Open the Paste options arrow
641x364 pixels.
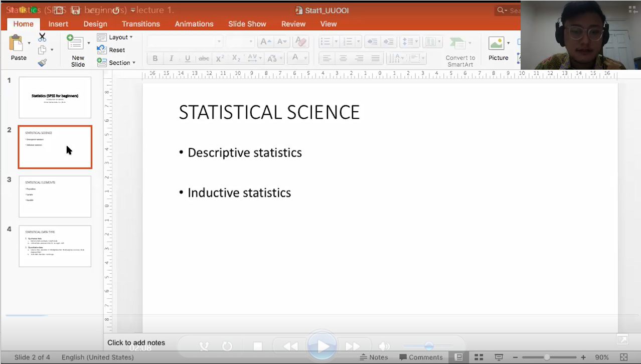coord(29,44)
